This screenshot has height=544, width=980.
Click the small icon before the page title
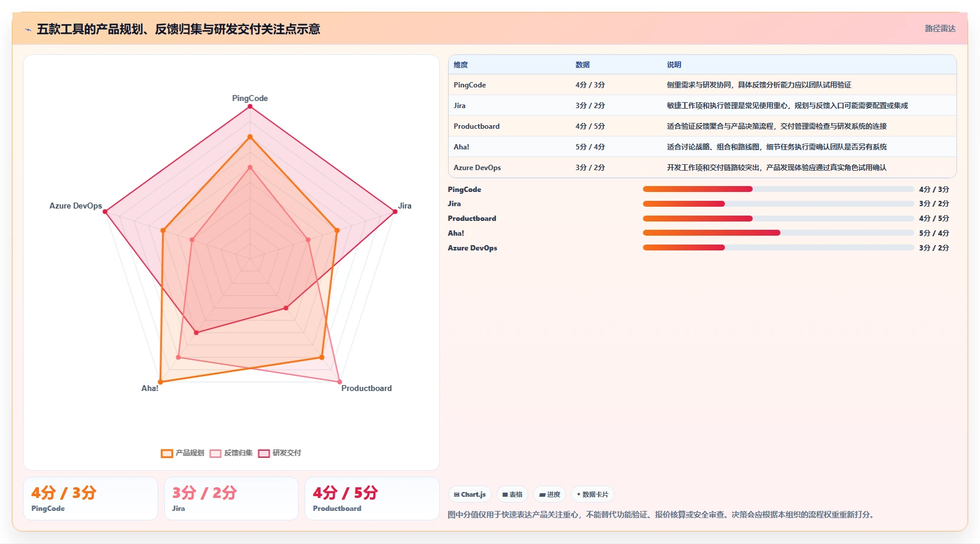(x=28, y=30)
